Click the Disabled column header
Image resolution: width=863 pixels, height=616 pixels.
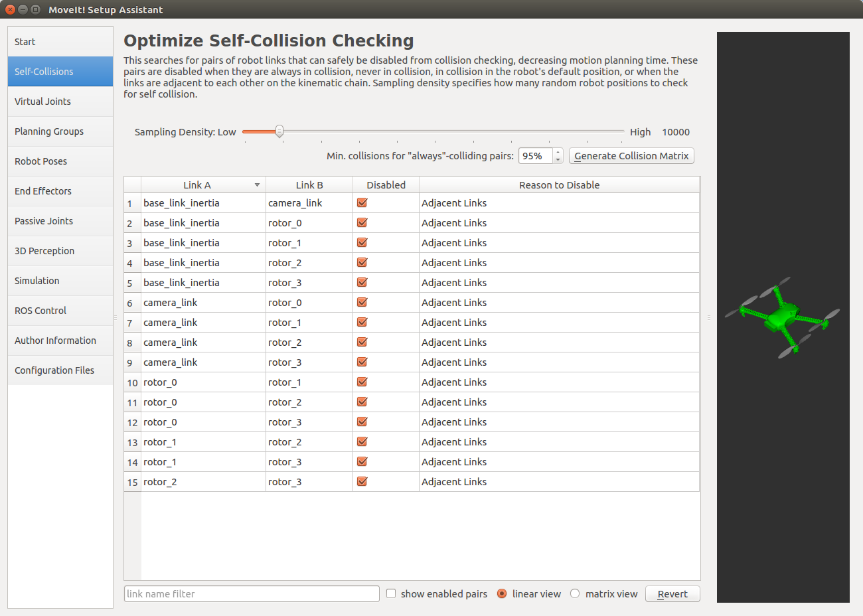[386, 185]
